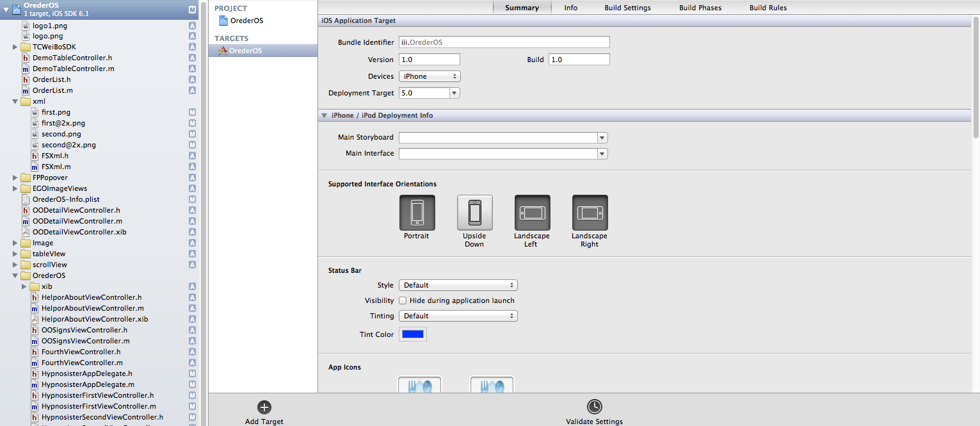Select second@2x.png image icon
Image resolution: width=980 pixels, height=426 pixels.
[35, 145]
